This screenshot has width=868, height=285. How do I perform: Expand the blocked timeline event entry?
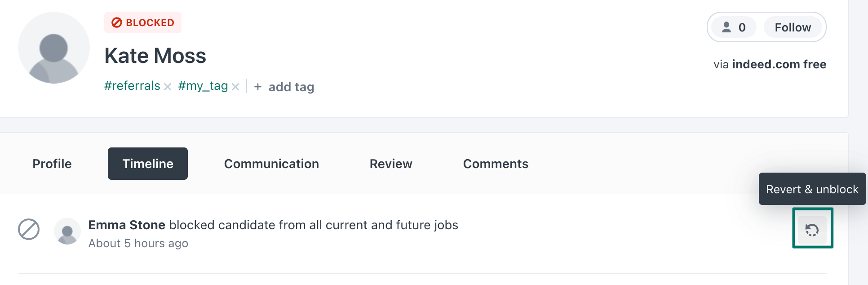click(x=273, y=225)
